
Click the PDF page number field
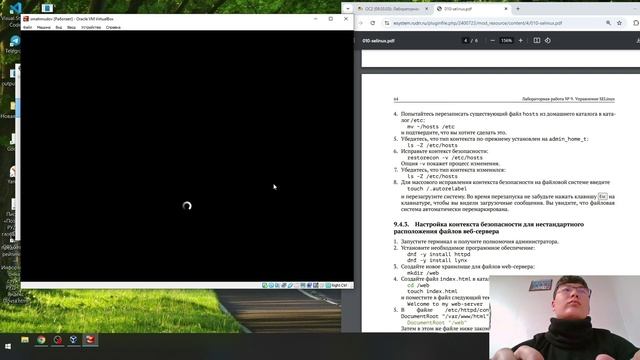click(465, 41)
